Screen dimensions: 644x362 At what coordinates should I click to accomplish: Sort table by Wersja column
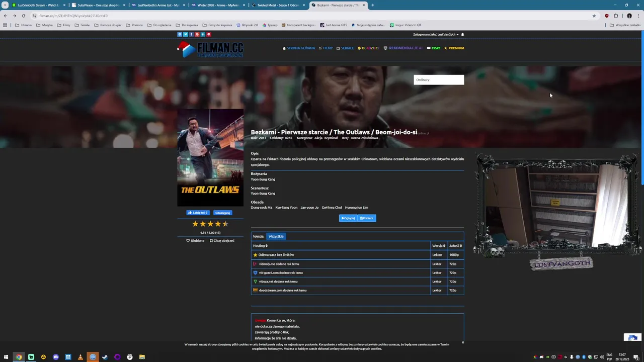[438, 246]
